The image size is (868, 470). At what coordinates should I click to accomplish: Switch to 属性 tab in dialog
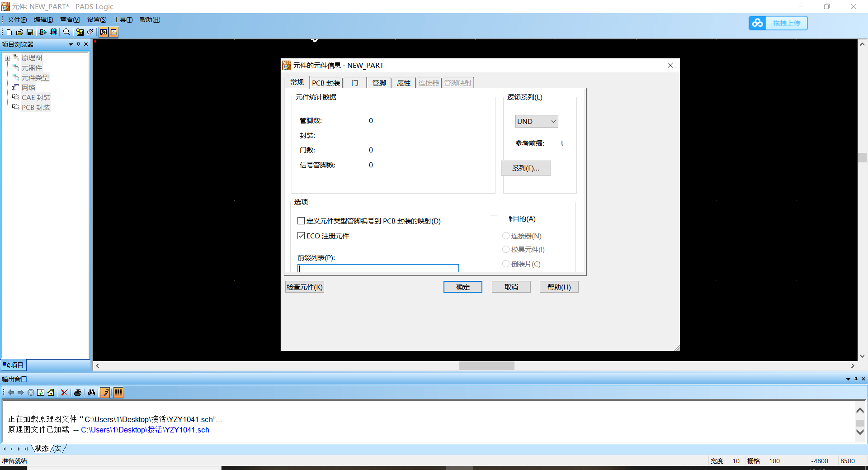[x=403, y=83]
